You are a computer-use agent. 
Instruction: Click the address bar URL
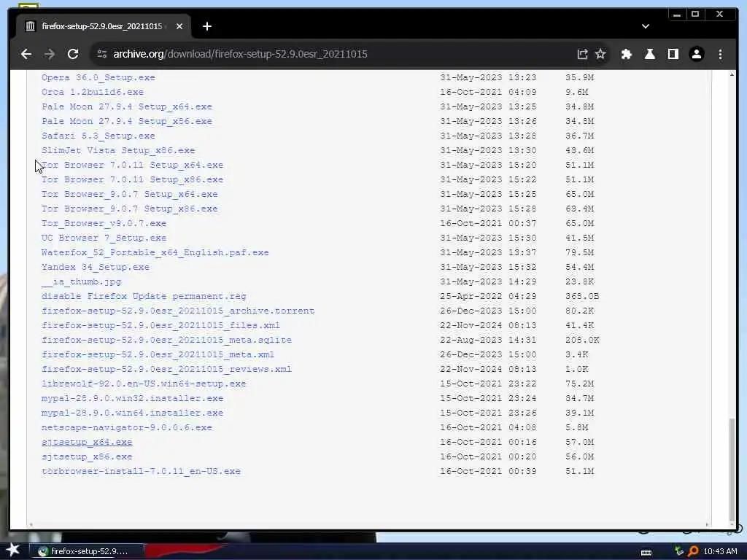tap(240, 54)
